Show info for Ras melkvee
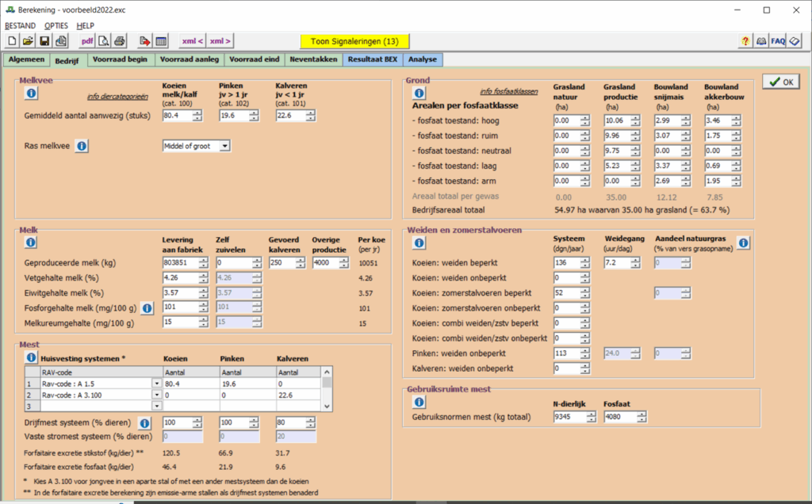812x504 pixels. (x=82, y=146)
